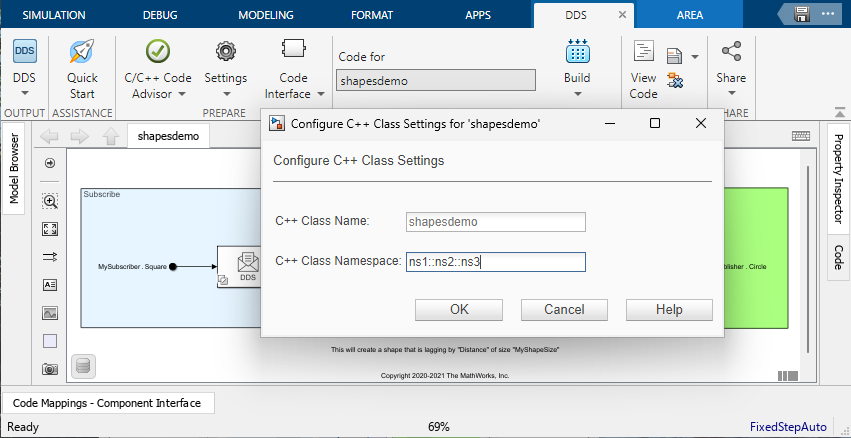This screenshot has height=438, width=851.
Task: Click Help in the dialog
Action: 669,310
